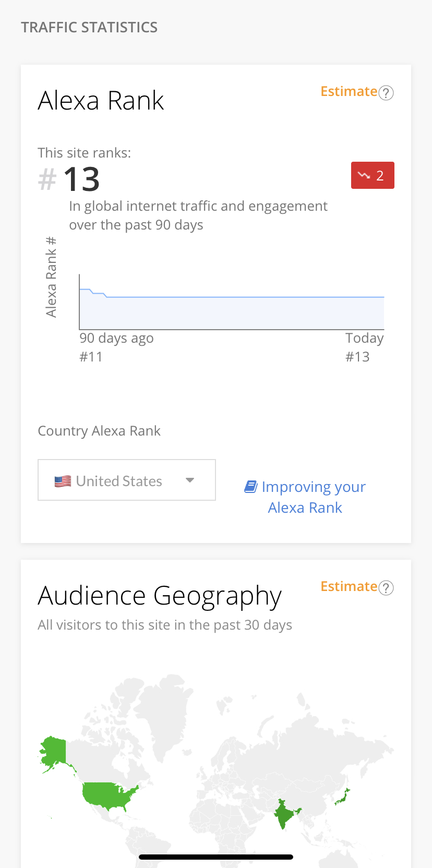Click the gray hash symbol beside rank 13
The image size is (432, 868).
coord(47,179)
